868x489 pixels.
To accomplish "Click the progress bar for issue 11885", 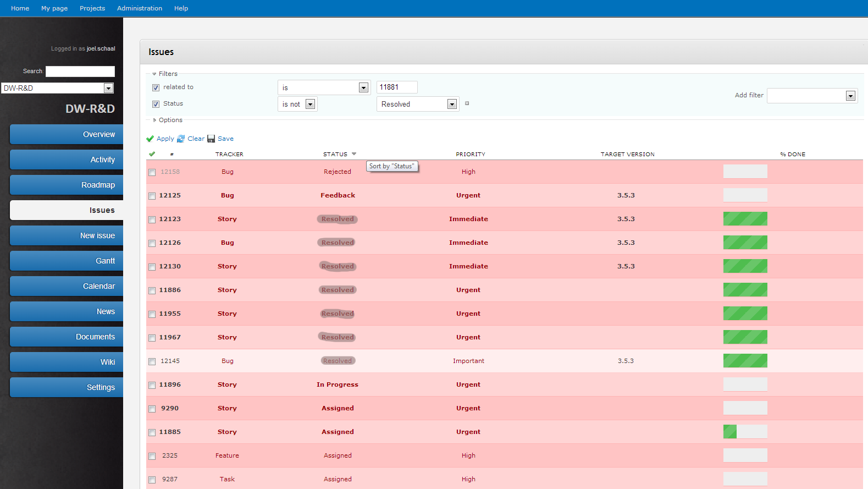I will click(x=745, y=432).
